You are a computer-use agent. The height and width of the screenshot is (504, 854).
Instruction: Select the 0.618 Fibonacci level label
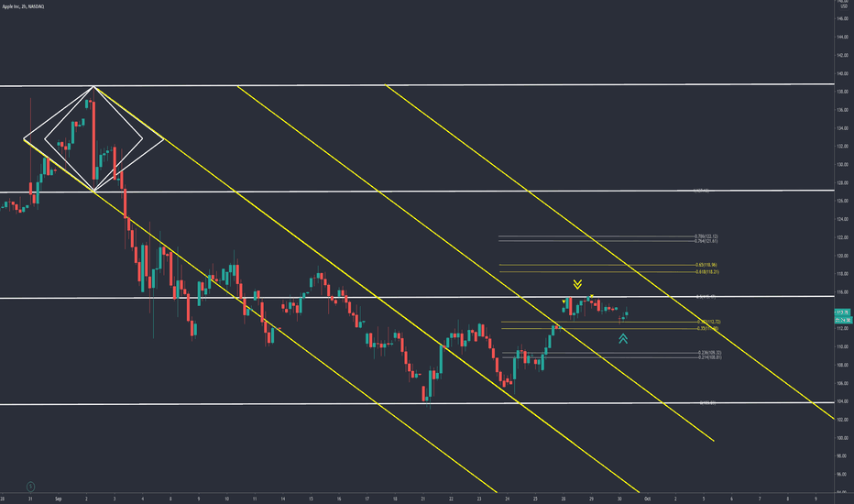[x=707, y=271]
